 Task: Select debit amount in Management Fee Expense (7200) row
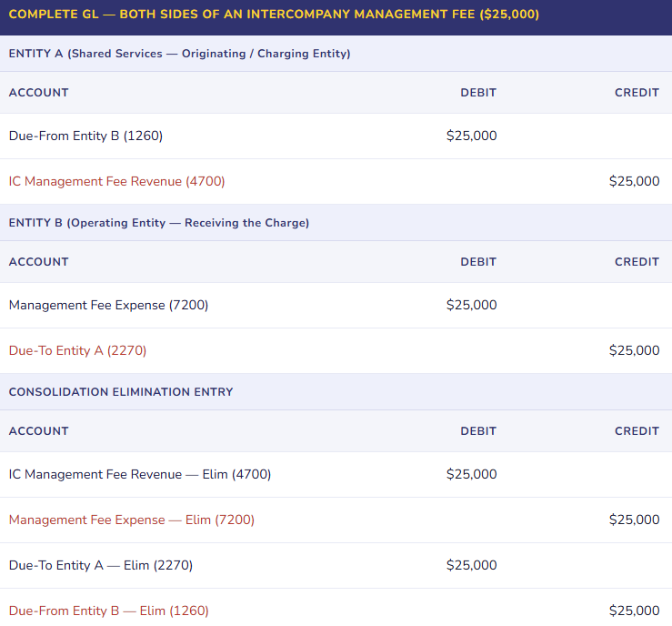(471, 305)
